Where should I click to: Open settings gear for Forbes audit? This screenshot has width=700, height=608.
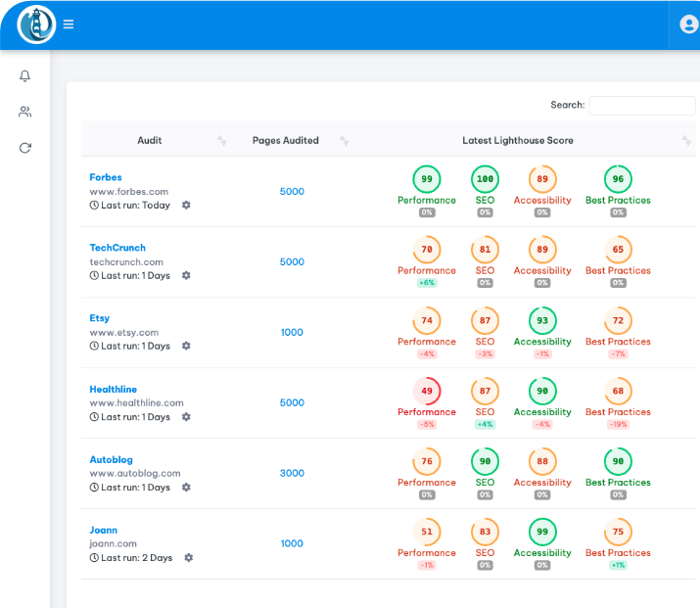186,206
